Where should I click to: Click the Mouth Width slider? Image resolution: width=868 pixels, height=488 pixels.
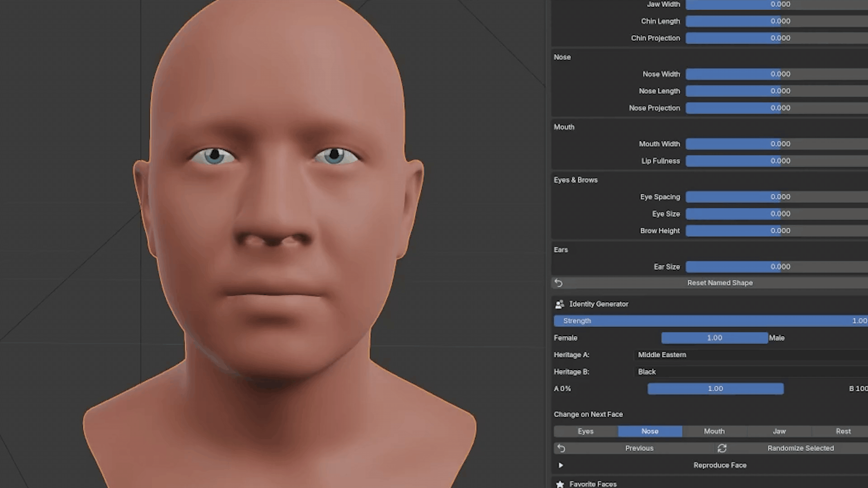point(777,144)
